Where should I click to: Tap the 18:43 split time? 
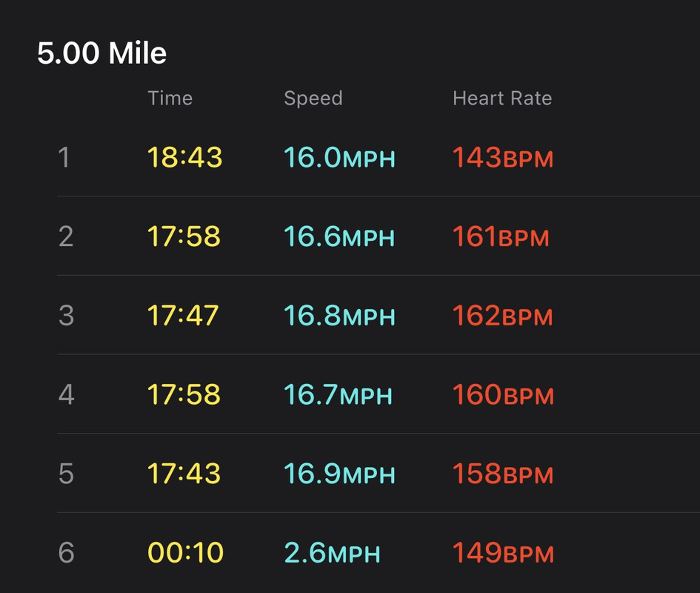tap(184, 157)
